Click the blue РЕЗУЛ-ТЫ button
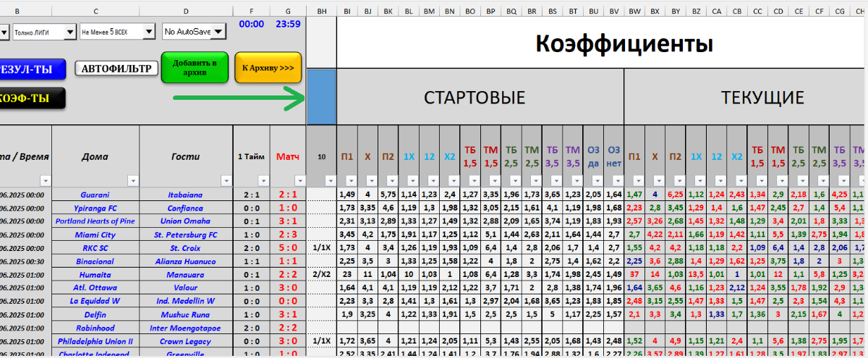Viewport: 868px width, 358px height. point(32,69)
